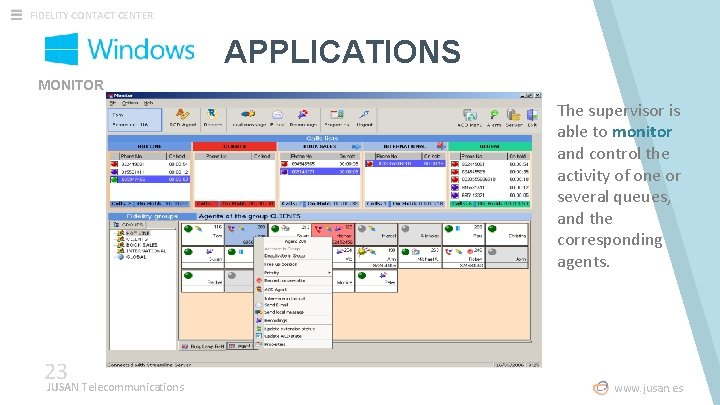Select the red highlighted agent tile
The width and height of the screenshot is (720, 405).
pos(332,234)
